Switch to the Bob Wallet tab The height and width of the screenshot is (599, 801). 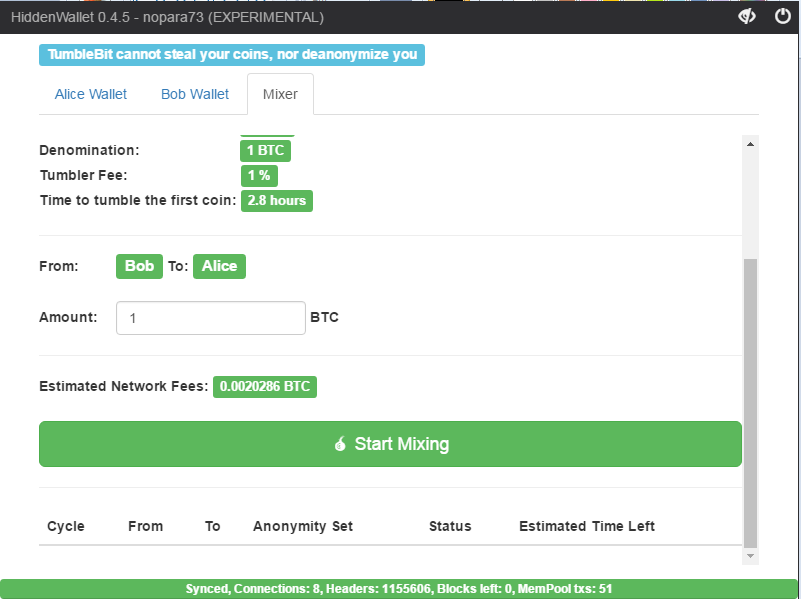pyautogui.click(x=195, y=94)
